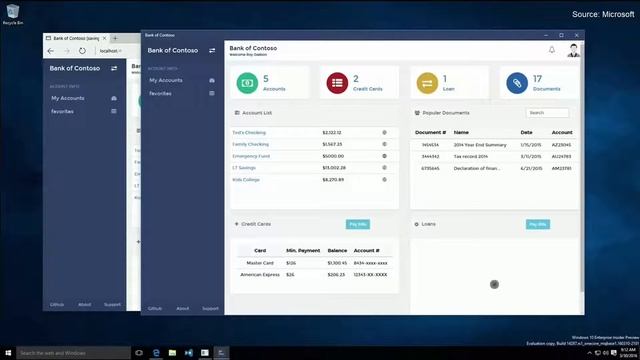Click icon next to My Accounts in app sidebar

[x=212, y=80]
